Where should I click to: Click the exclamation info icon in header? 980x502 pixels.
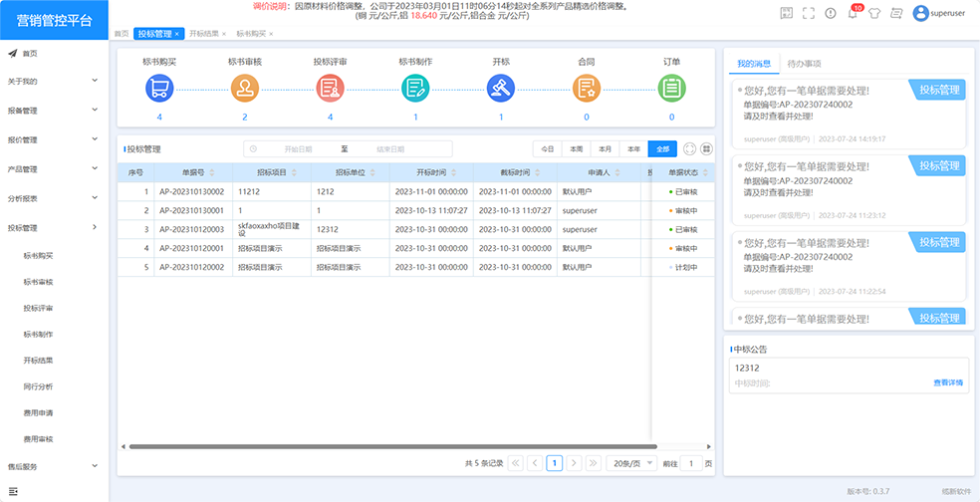click(x=830, y=13)
